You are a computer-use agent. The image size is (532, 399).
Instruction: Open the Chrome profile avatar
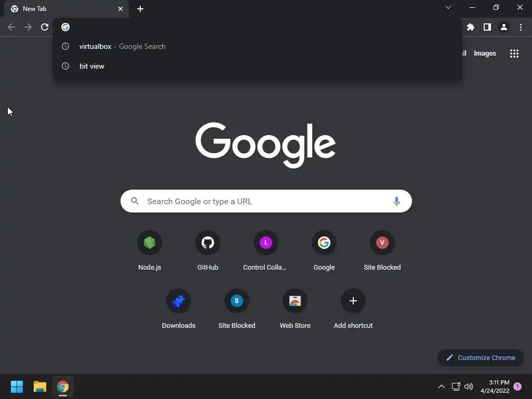point(504,27)
